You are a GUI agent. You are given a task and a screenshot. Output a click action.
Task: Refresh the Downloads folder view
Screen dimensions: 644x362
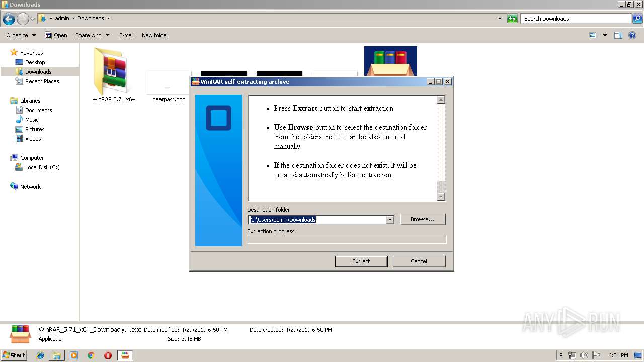click(512, 19)
